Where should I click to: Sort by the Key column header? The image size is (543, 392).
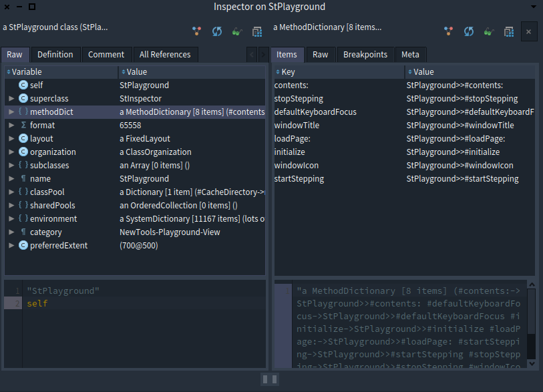click(339, 71)
